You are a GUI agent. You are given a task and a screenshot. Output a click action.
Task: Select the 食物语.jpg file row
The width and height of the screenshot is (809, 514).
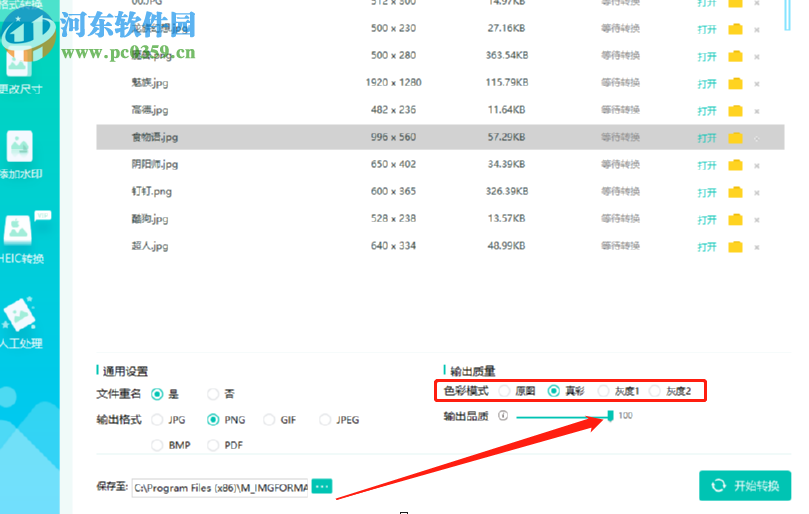(440, 137)
